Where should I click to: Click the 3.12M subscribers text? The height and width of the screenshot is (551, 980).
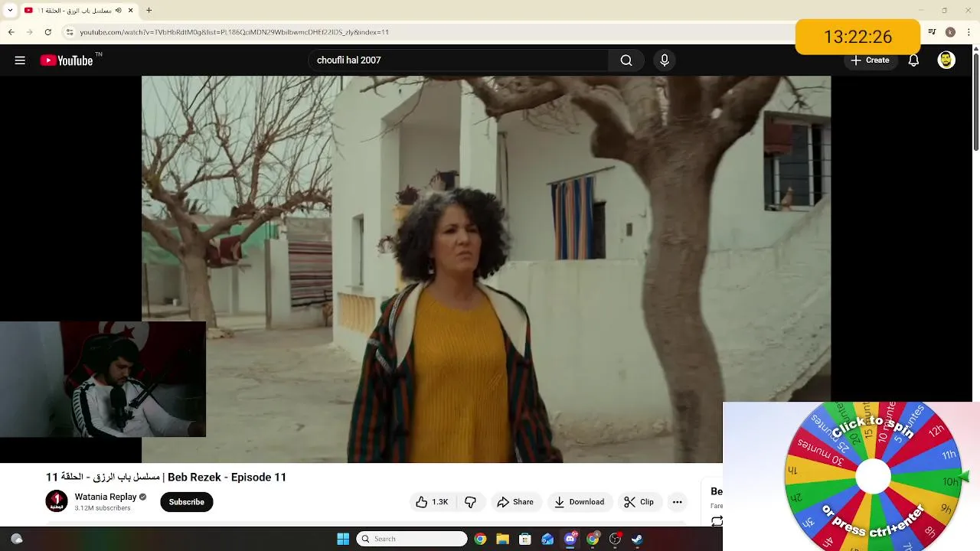[x=103, y=508]
